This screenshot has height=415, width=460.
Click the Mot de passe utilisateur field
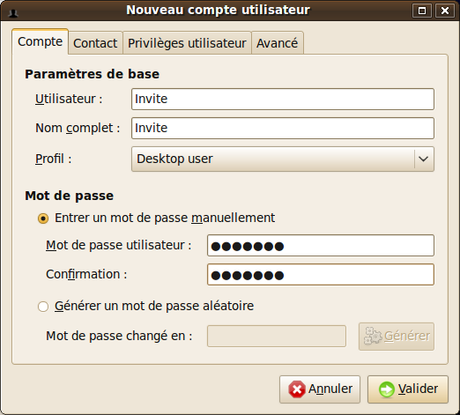click(x=321, y=246)
